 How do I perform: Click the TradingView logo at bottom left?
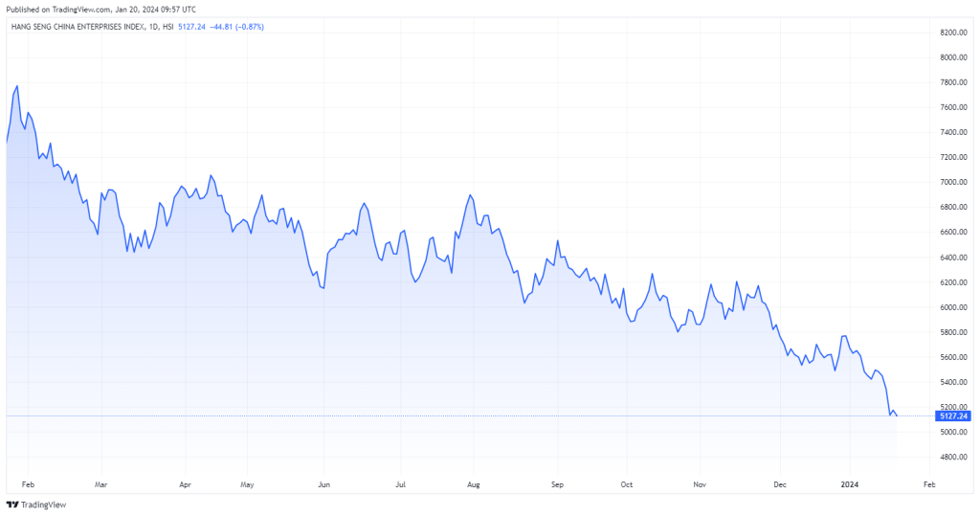(x=30, y=505)
